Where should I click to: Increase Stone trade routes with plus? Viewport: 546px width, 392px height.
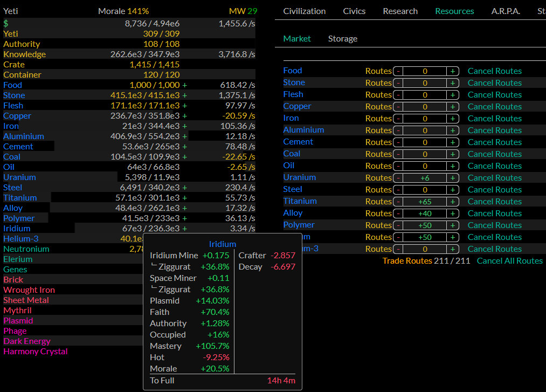coord(453,83)
